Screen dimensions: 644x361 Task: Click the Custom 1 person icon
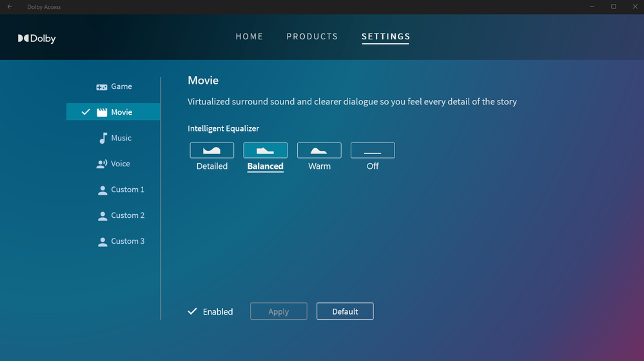[102, 190]
